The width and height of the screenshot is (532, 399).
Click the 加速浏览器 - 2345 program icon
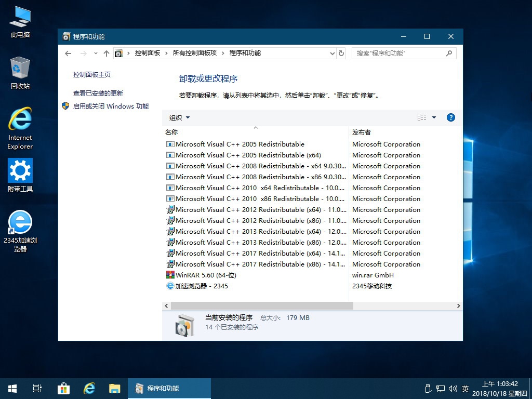(x=170, y=286)
